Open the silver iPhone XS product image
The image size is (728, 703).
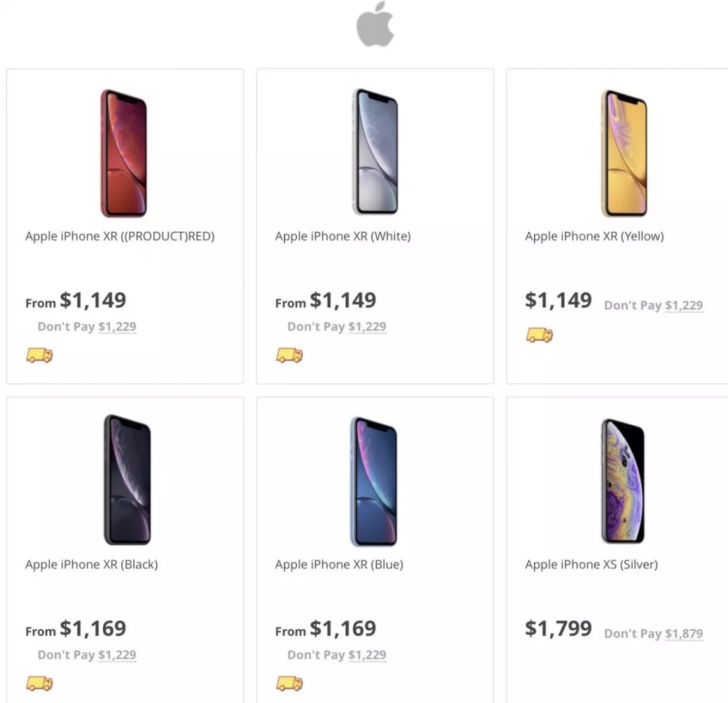pos(623,481)
